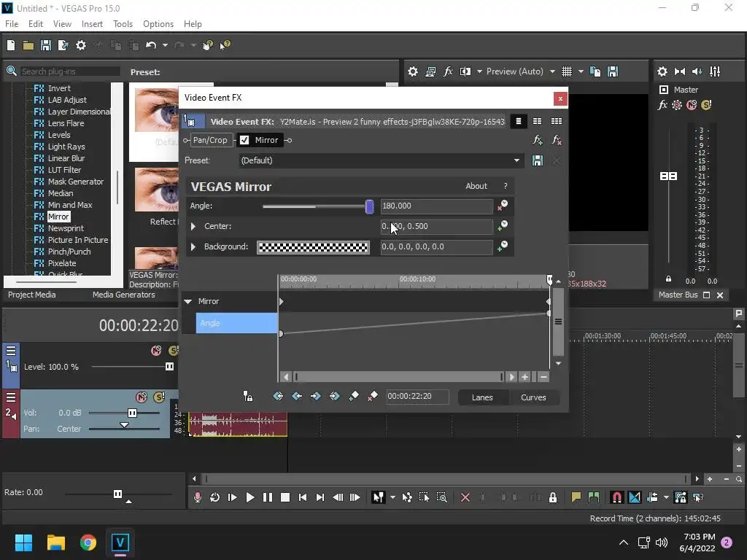Go to the next keyframe
Screen dimensions: 747x560
(x=315, y=396)
